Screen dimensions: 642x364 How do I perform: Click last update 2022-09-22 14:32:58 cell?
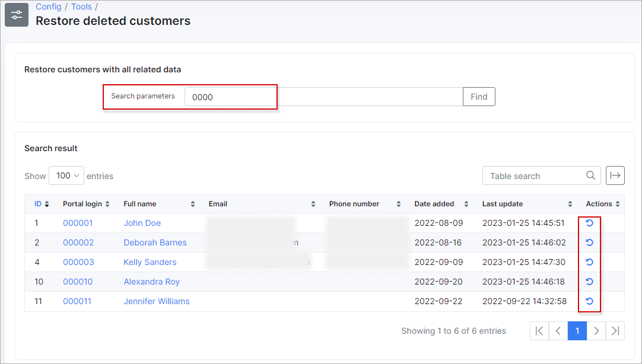(x=525, y=301)
